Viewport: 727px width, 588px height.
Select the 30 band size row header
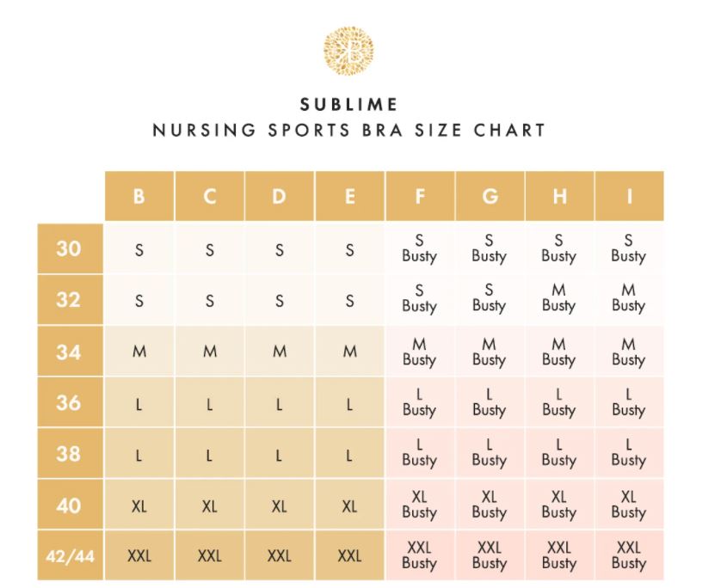(70, 248)
